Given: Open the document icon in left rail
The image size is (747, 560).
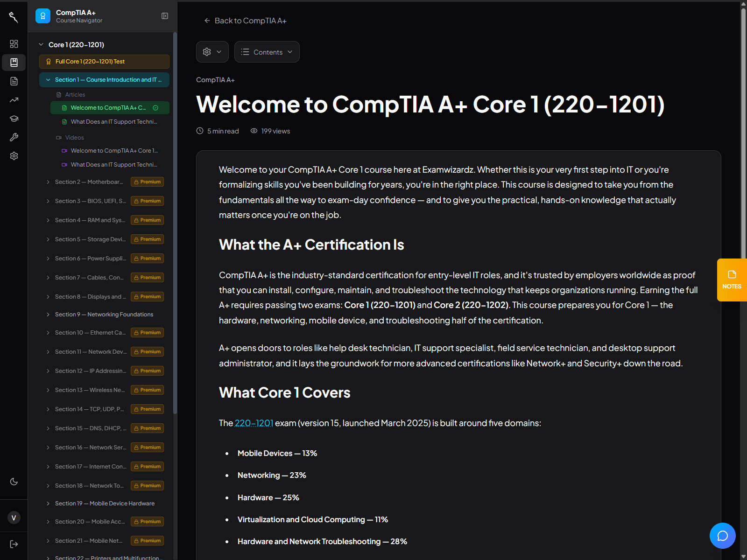Looking at the screenshot, I should point(14,81).
